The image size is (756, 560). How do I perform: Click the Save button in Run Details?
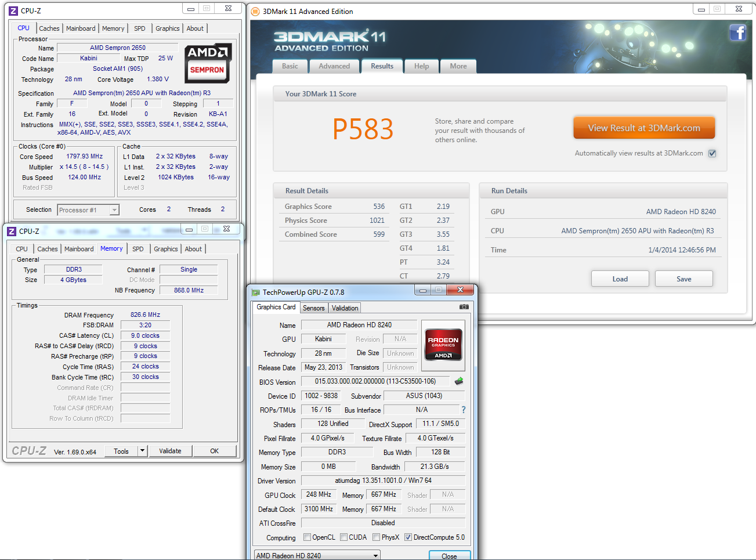(x=684, y=279)
